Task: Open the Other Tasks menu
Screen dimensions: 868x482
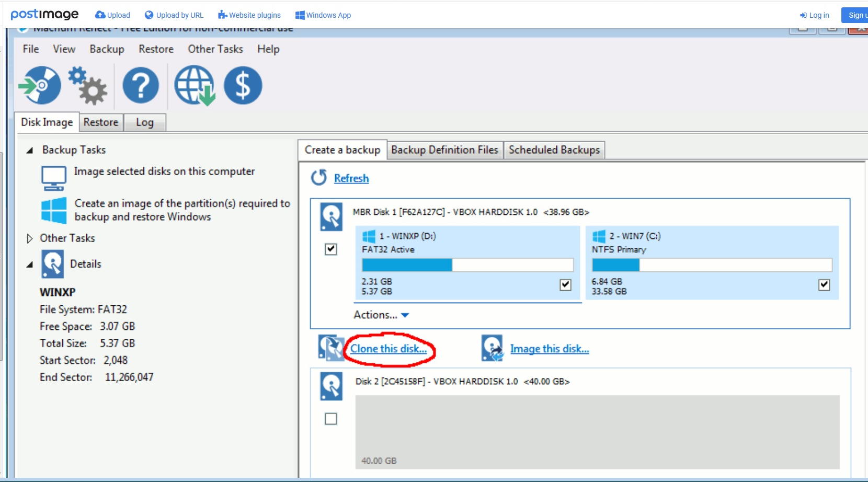Action: pyautogui.click(x=215, y=49)
